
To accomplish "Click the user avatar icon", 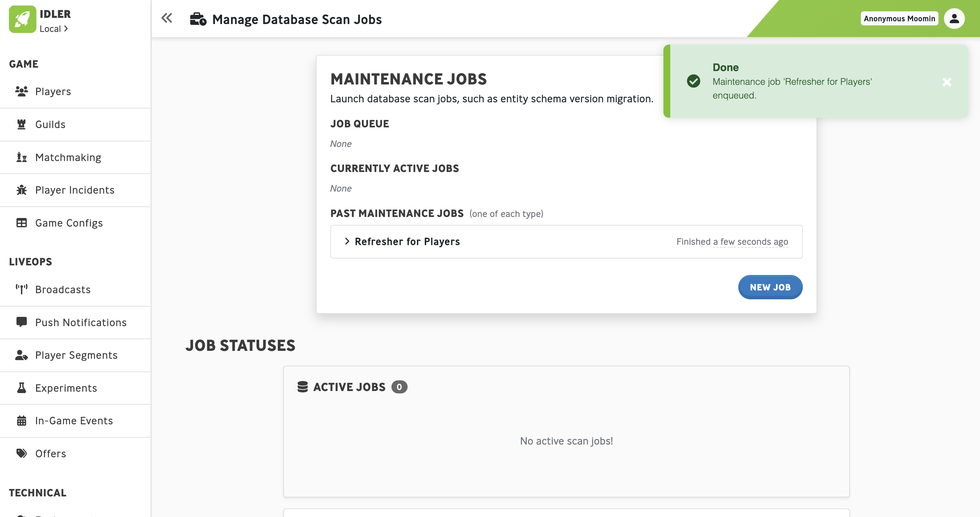I will (x=954, y=19).
